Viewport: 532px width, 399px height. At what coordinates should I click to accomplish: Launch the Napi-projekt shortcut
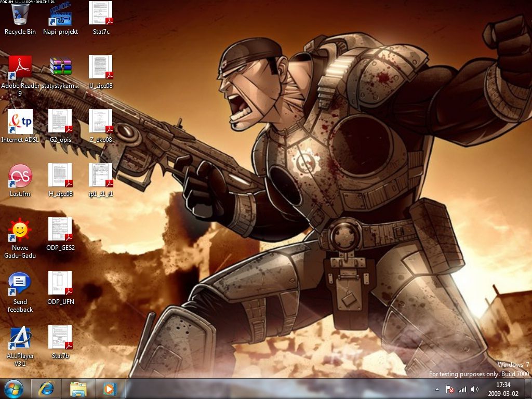60,14
